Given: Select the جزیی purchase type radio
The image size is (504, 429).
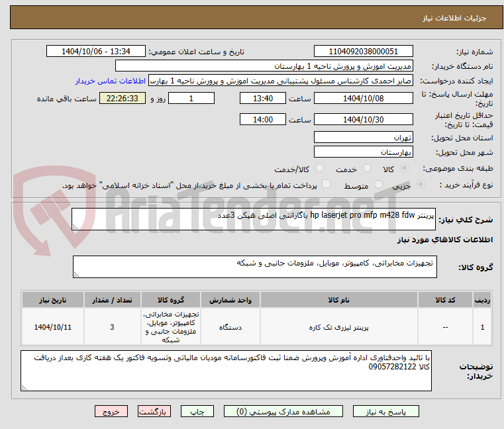Looking at the screenshot, I should pyautogui.click(x=421, y=185).
